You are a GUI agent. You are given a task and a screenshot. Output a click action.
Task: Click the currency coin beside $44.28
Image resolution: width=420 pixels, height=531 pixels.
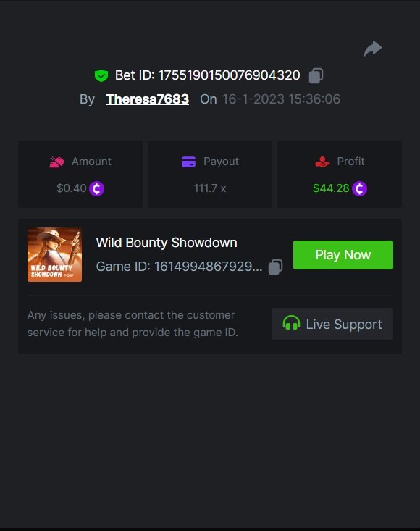[x=359, y=188]
